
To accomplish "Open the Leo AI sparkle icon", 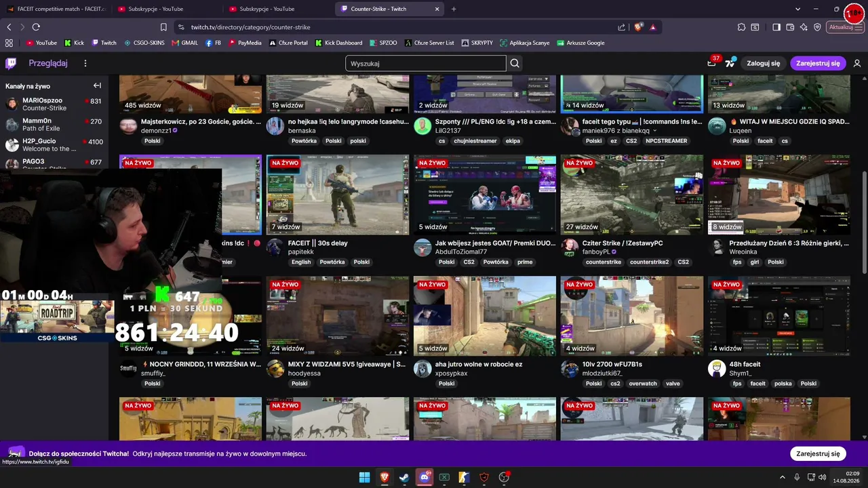I will coord(804,27).
